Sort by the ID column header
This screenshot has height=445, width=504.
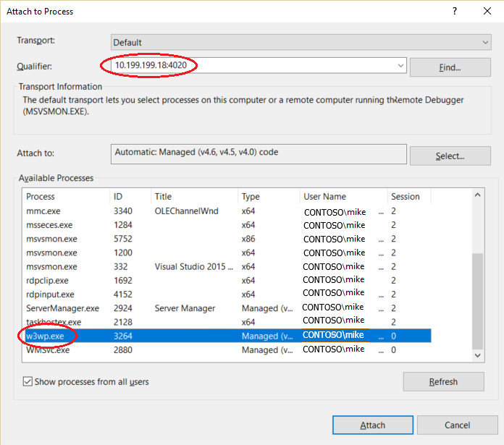(x=130, y=197)
